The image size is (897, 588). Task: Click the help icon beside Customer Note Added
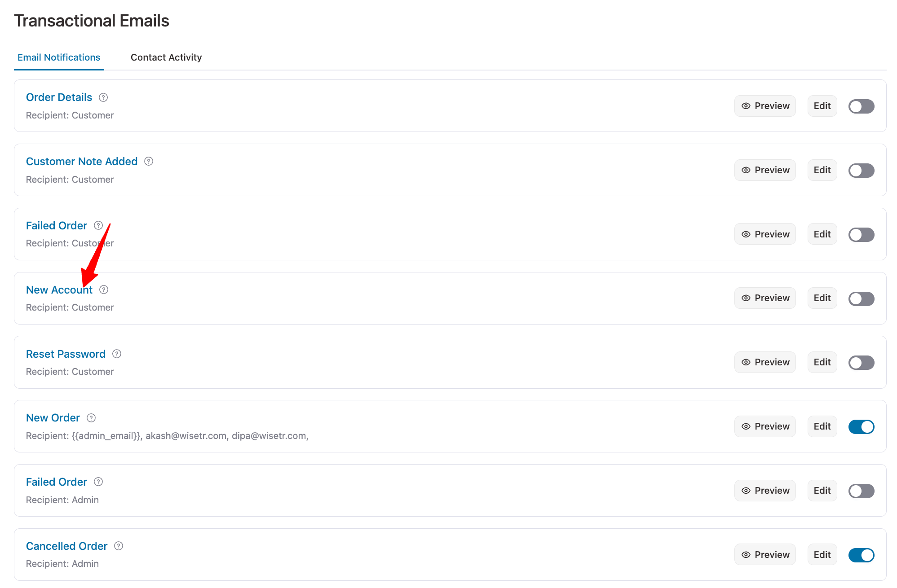[149, 161]
